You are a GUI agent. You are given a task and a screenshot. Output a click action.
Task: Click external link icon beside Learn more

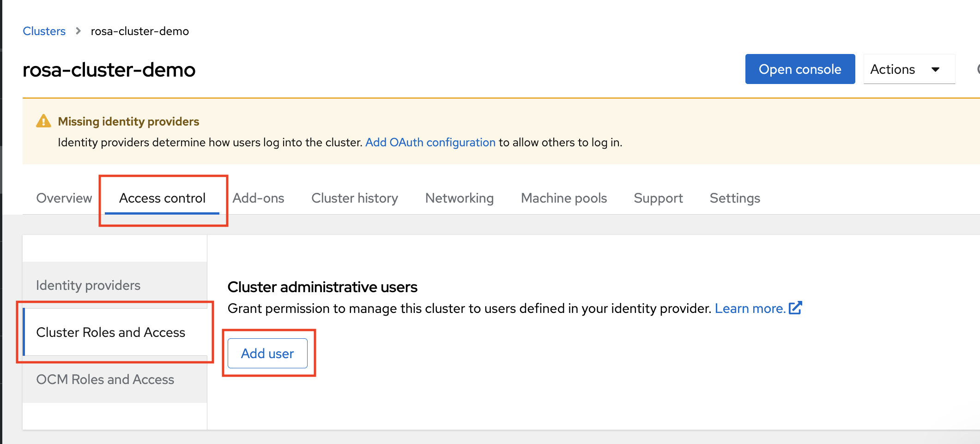click(x=795, y=308)
